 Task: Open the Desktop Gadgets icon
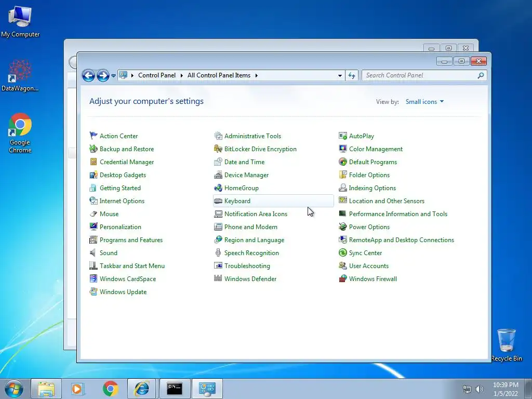click(x=94, y=175)
